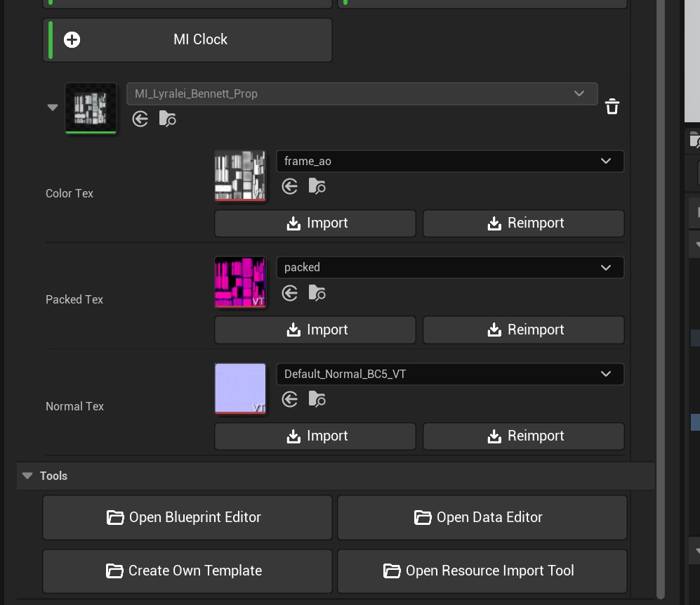The width and height of the screenshot is (700, 605).
Task: Open the Default_Normal_BC5_VT dropdown
Action: coord(450,374)
